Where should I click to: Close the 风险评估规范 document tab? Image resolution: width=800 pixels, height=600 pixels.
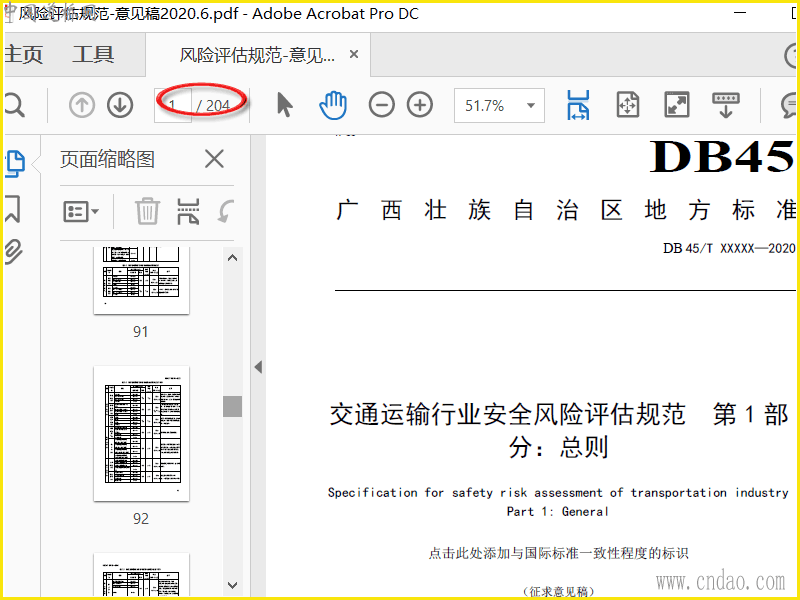pyautogui.click(x=354, y=54)
